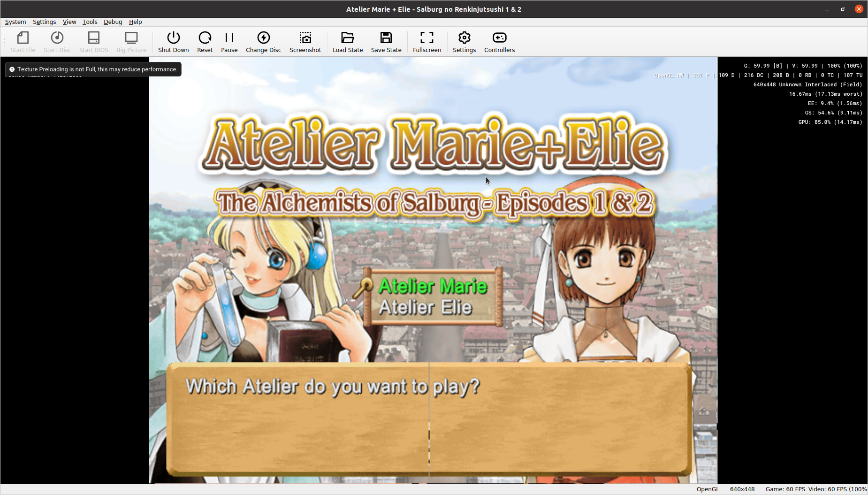The image size is (868, 495).
Task: Select Atelier Marie game option
Action: click(433, 286)
